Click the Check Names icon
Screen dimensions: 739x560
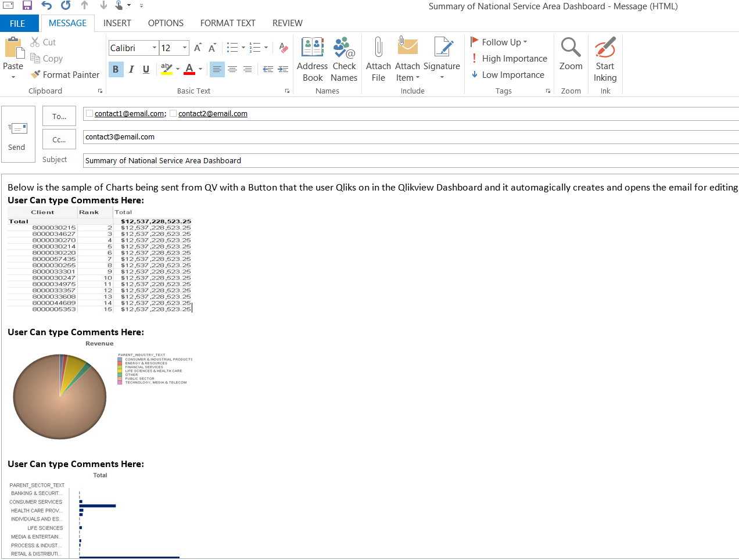tap(344, 49)
